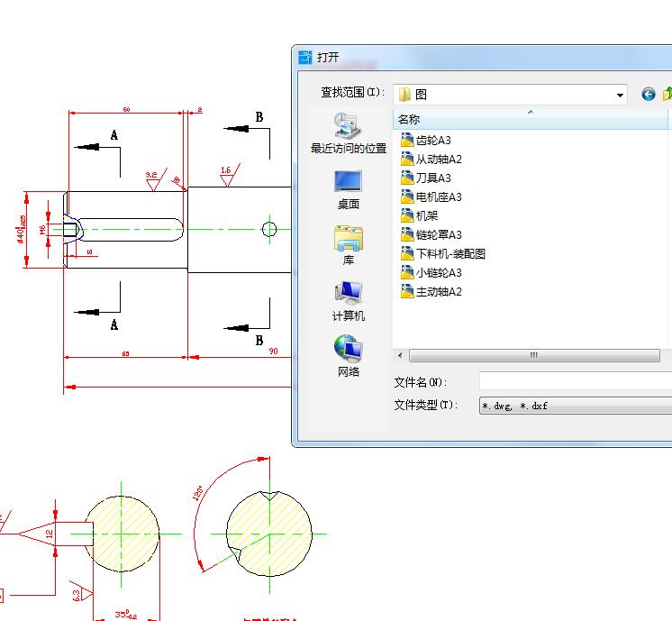The image size is (672, 621).
Task: Go to 桌面 desktop location
Action: pos(349,189)
